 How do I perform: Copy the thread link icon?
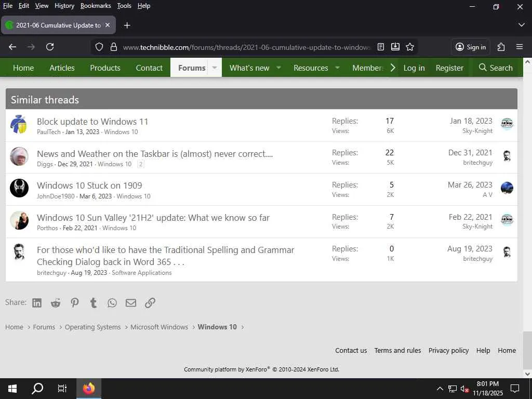coord(150,303)
